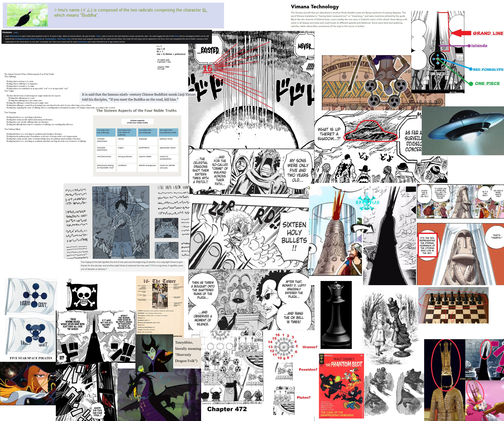Click the 'chapter 1060' text
The image size is (504, 421).
tap(163, 67)
